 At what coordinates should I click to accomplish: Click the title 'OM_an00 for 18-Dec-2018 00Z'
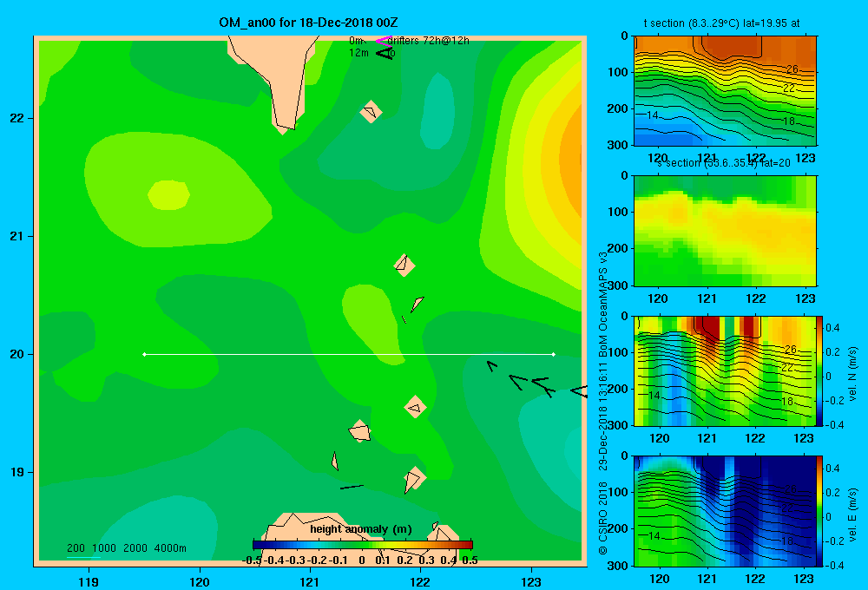pyautogui.click(x=308, y=23)
